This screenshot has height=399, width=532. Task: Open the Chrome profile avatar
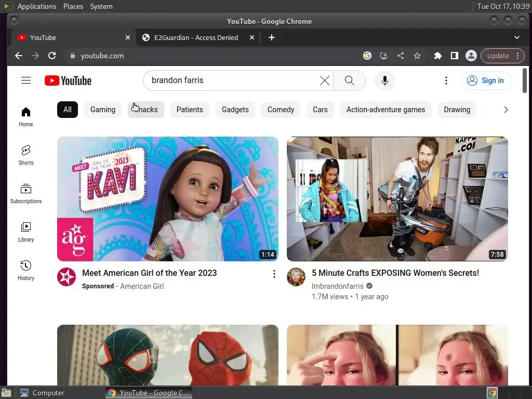(471, 56)
